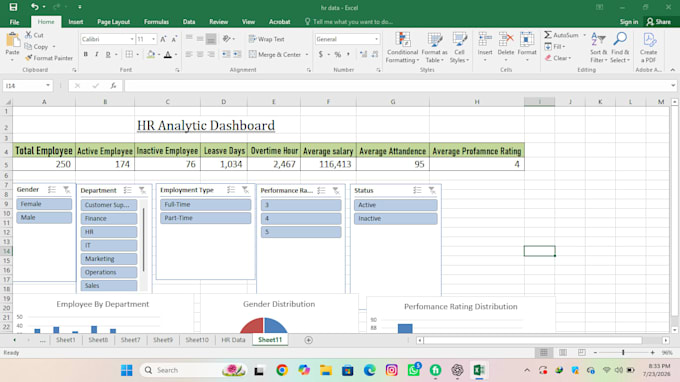Click the Sign in link
Viewport: 680px width, 382px height.
(629, 22)
